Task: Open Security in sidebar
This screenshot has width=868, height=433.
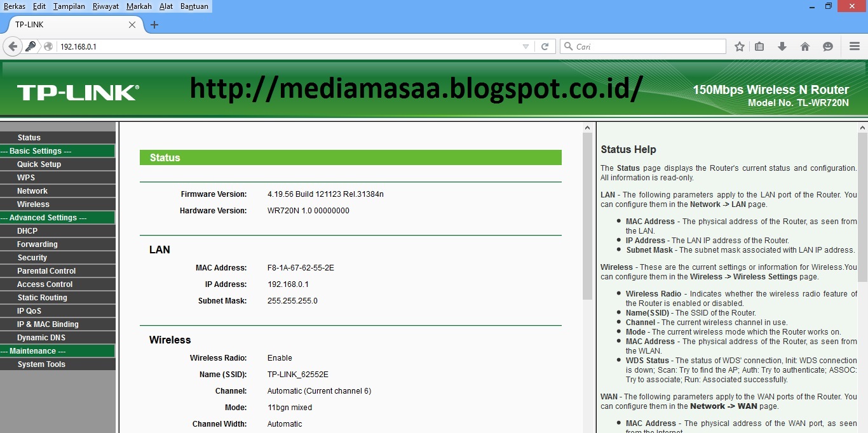Action: [58, 258]
